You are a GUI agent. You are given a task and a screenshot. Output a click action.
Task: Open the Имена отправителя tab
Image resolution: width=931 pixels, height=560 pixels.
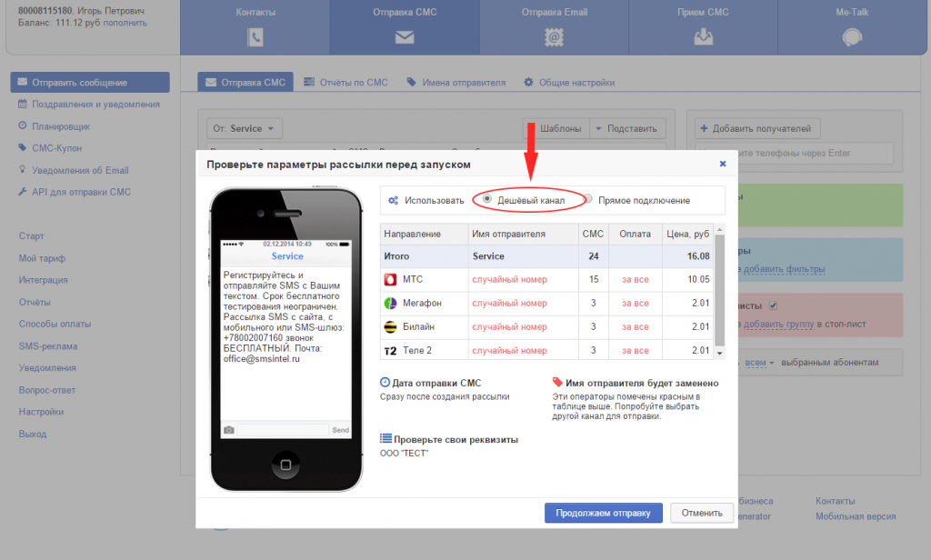coord(455,82)
